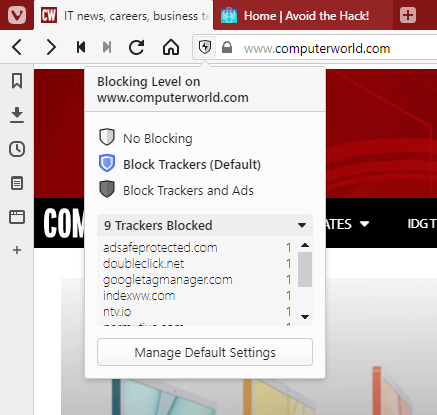Select adsafeprotected.com tracker entry
This screenshot has width=437, height=415.
[x=197, y=248]
